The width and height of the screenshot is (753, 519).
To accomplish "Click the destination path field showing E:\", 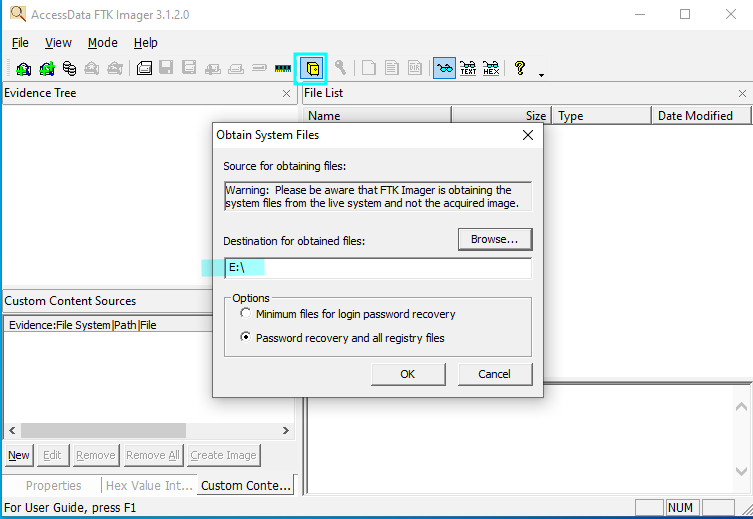I will tap(377, 268).
